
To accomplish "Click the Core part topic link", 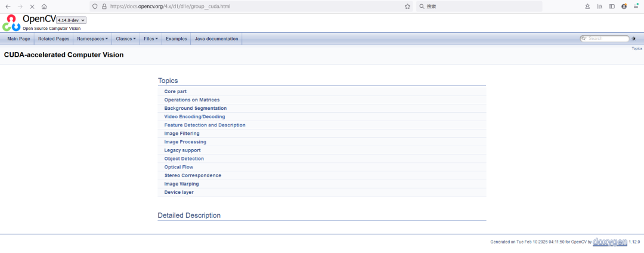I will [x=175, y=91].
